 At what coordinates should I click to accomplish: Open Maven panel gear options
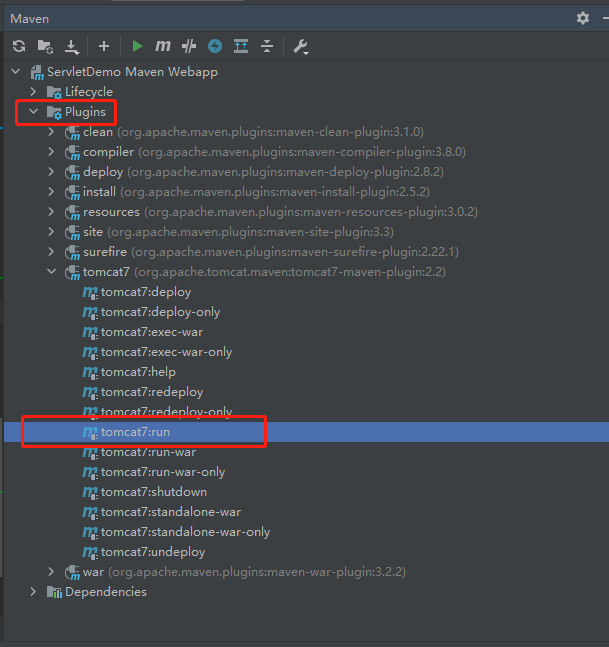tap(583, 18)
